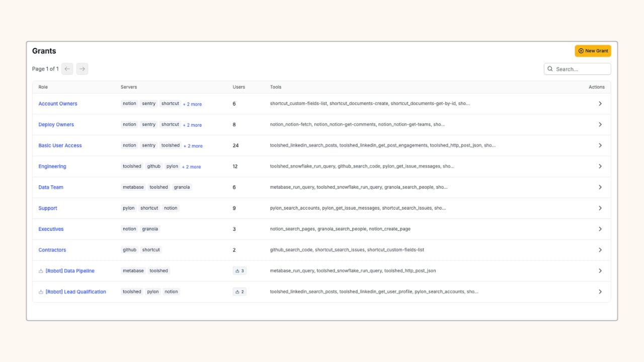Click robot user count badge showing 3

point(239,270)
